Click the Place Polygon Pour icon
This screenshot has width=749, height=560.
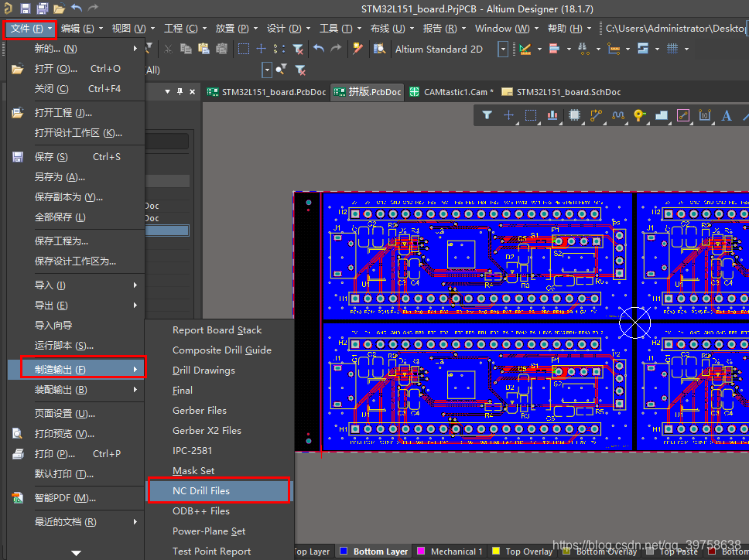[662, 115]
